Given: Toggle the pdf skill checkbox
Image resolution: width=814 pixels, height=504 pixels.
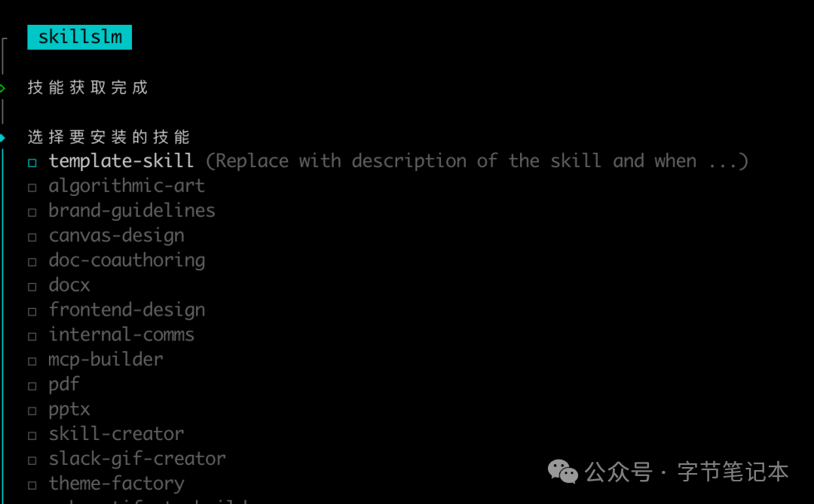Looking at the screenshot, I should [x=32, y=384].
